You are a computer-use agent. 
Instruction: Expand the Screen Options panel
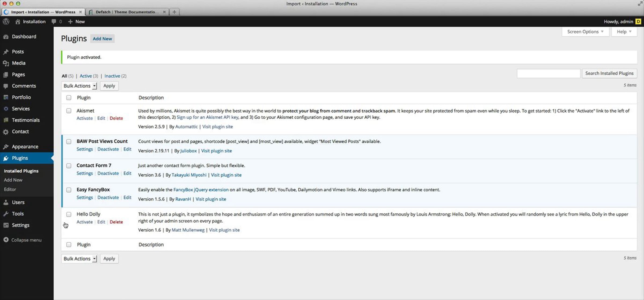[585, 32]
